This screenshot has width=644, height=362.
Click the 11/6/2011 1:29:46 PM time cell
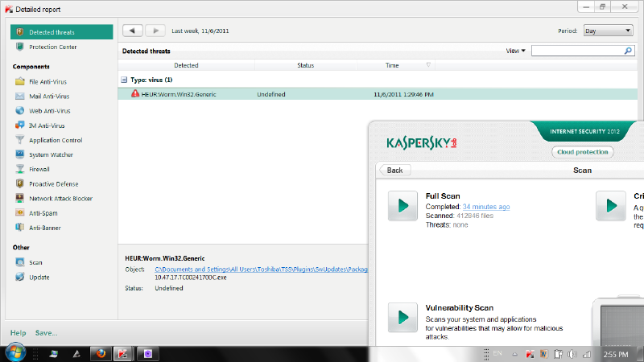coord(403,94)
